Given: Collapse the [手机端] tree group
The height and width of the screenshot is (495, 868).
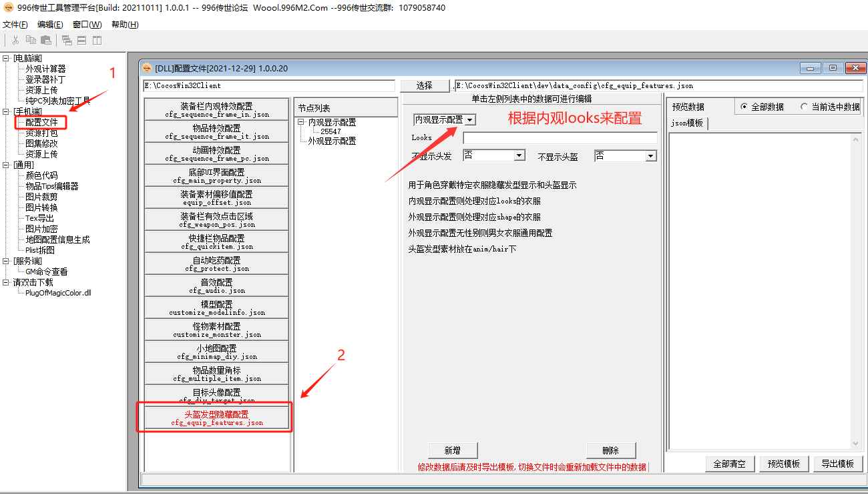Looking at the screenshot, I should [6, 111].
